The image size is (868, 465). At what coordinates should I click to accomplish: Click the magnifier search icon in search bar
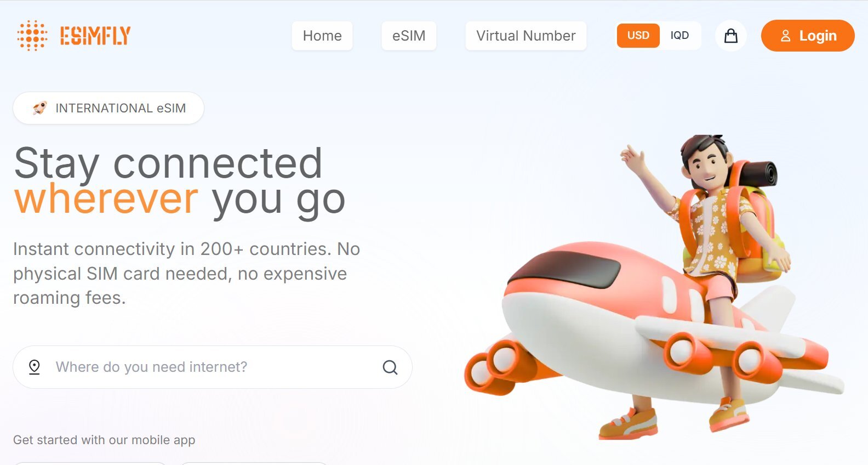390,367
